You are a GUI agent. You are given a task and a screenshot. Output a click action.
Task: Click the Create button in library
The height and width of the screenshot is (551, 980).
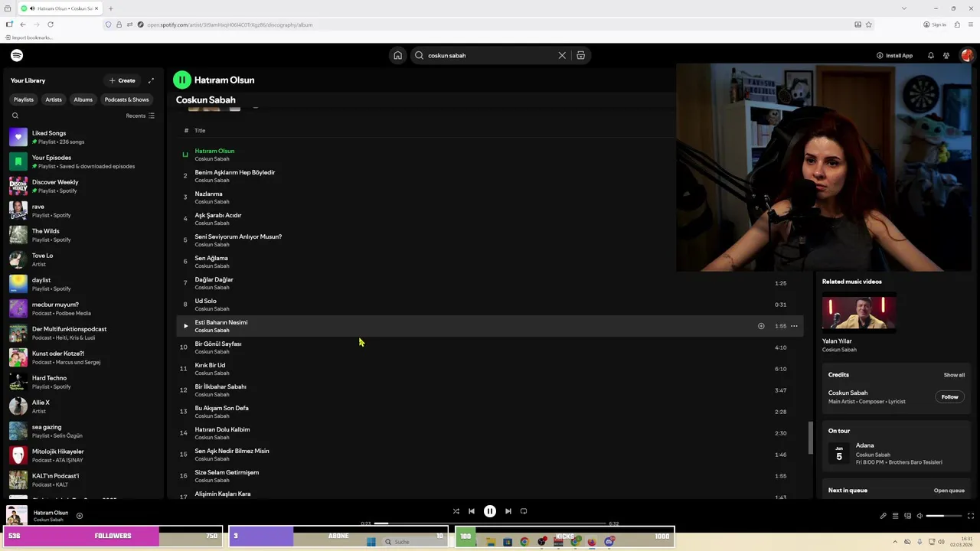pyautogui.click(x=122, y=80)
